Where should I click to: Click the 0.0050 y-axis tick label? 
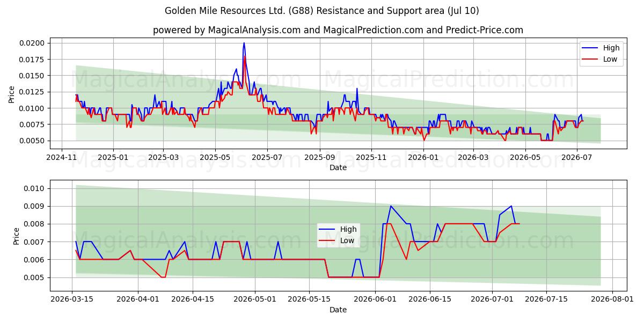33,141
